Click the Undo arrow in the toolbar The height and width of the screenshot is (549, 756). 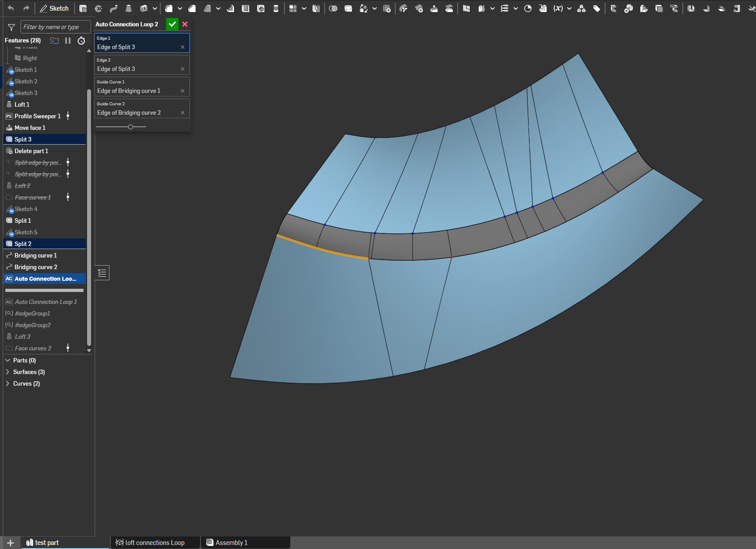coord(11,8)
